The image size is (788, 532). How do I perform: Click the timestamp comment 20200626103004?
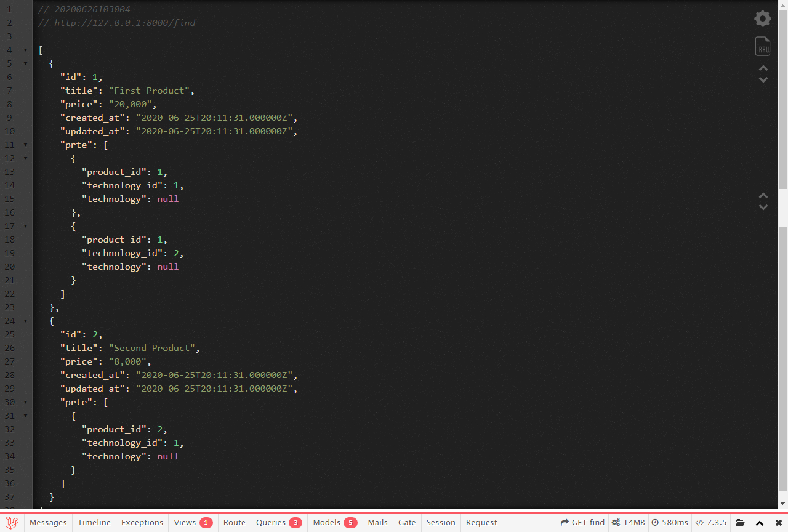click(84, 9)
